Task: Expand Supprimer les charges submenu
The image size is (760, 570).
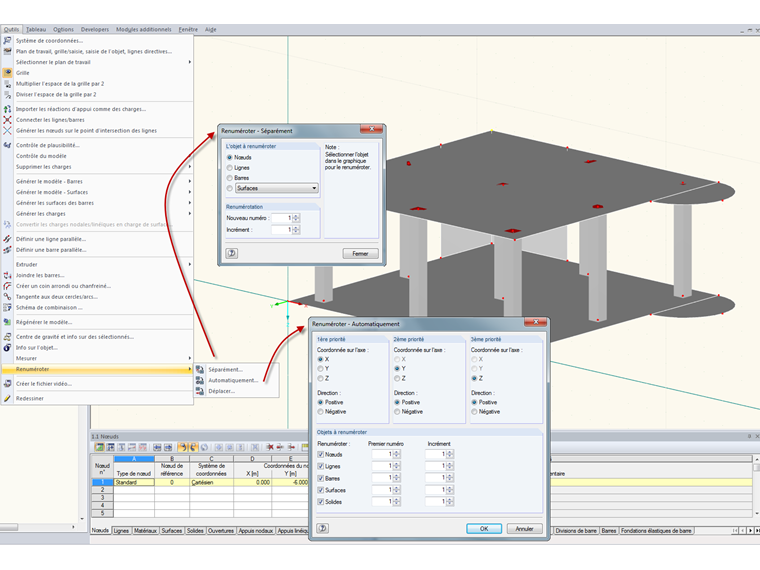Action: pos(190,167)
